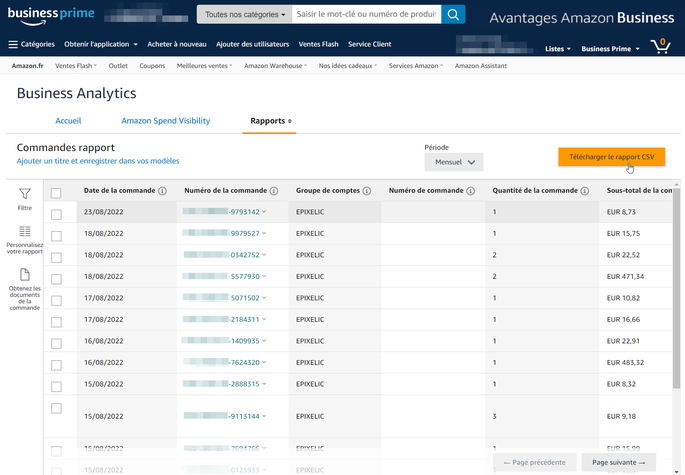Show info icon for Groupe de comptes
This screenshot has height=475, width=685.
coord(367,191)
